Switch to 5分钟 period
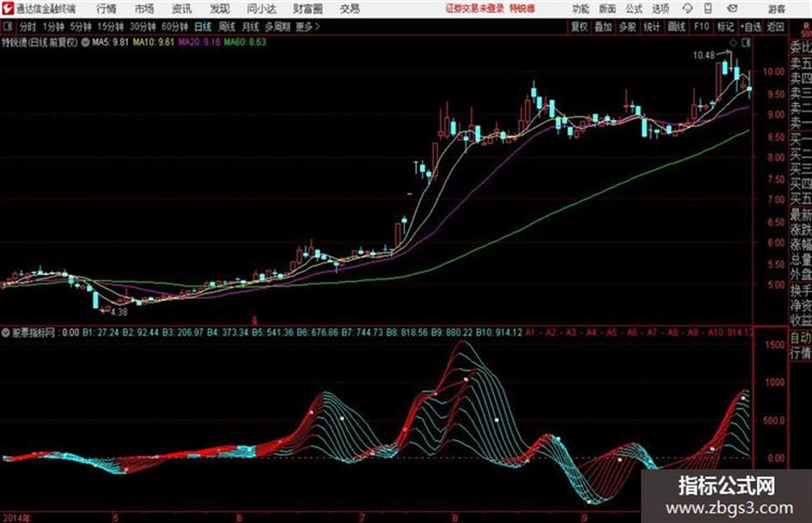 click(81, 27)
